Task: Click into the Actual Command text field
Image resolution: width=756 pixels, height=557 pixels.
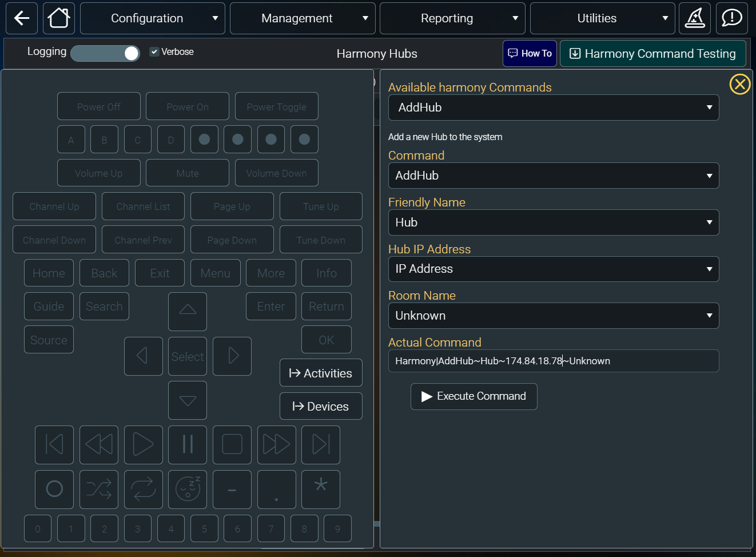Action: tap(554, 361)
